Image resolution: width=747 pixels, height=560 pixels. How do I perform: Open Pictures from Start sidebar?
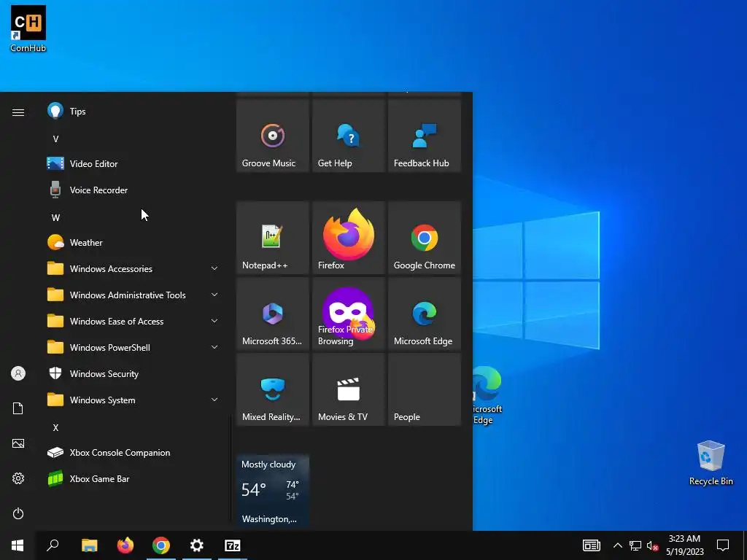18,443
